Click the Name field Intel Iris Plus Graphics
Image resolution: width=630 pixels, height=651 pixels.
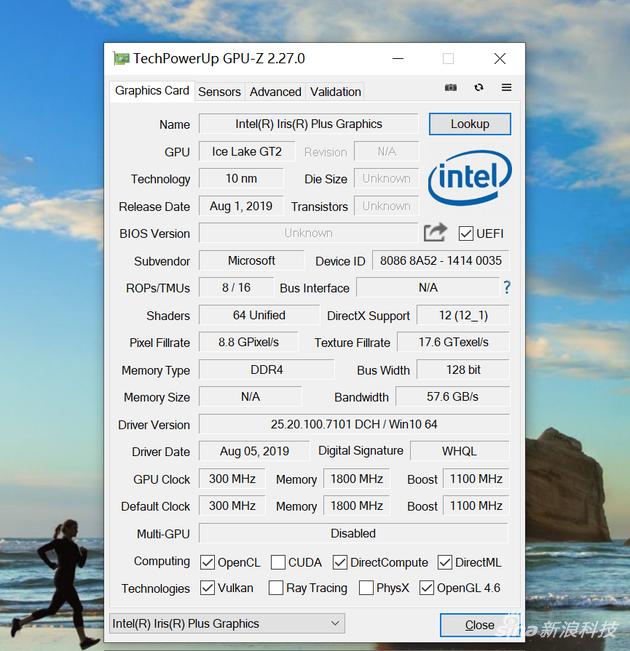pos(309,124)
